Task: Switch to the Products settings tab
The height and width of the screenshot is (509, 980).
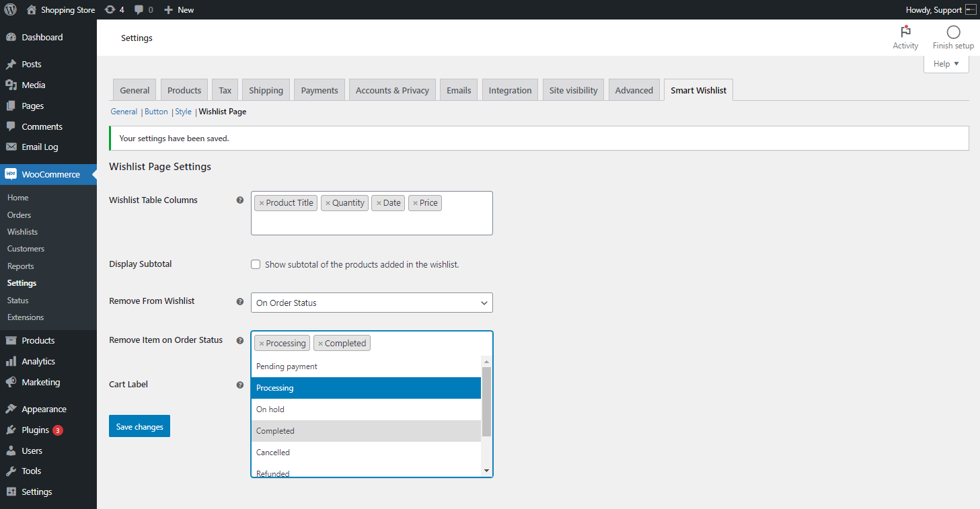Action: click(x=184, y=90)
